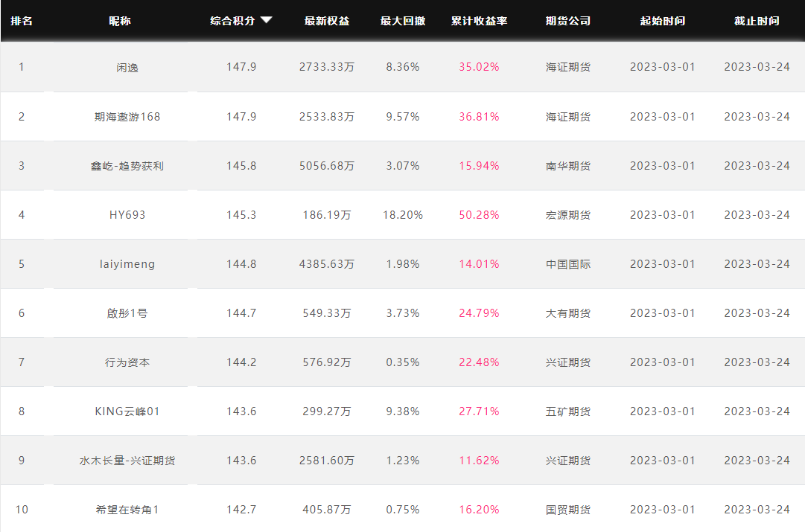This screenshot has width=805, height=532.
Task: Select the return rate 11.62%
Action: click(x=479, y=461)
